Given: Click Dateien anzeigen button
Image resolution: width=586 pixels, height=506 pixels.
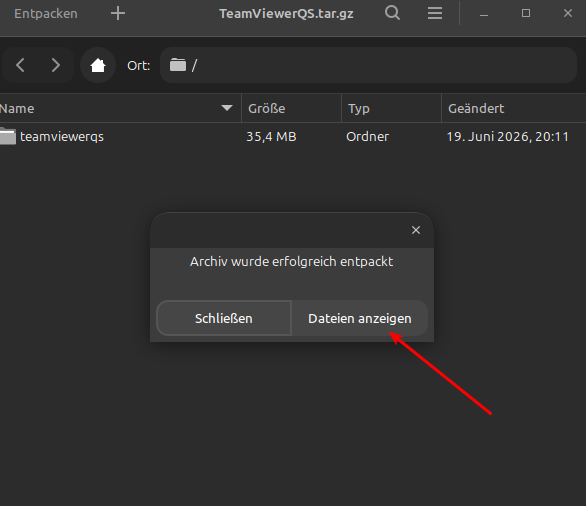Looking at the screenshot, I should (x=360, y=318).
